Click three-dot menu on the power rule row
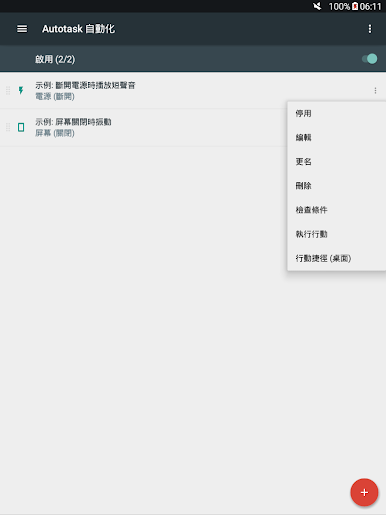 coord(375,90)
